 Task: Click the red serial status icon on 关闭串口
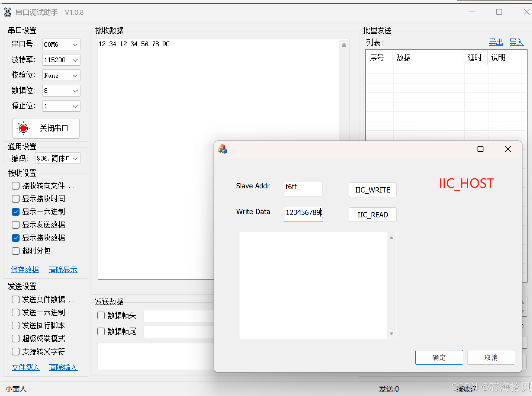pyautogui.click(x=23, y=128)
